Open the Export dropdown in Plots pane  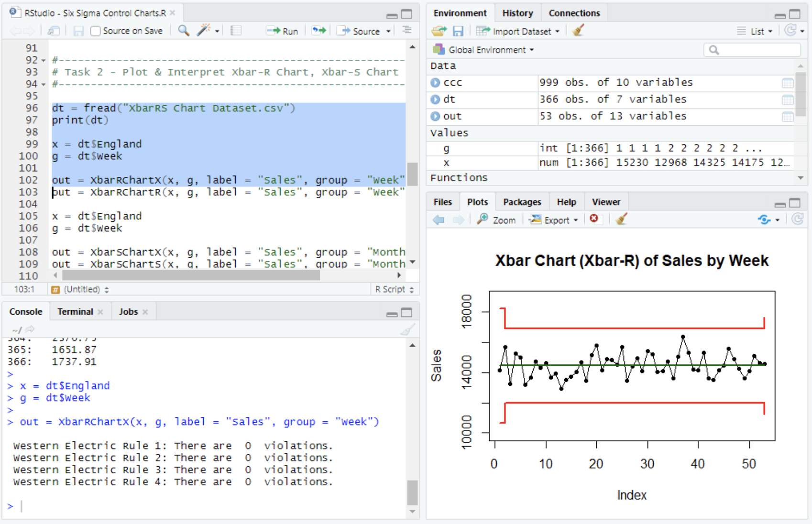(553, 219)
